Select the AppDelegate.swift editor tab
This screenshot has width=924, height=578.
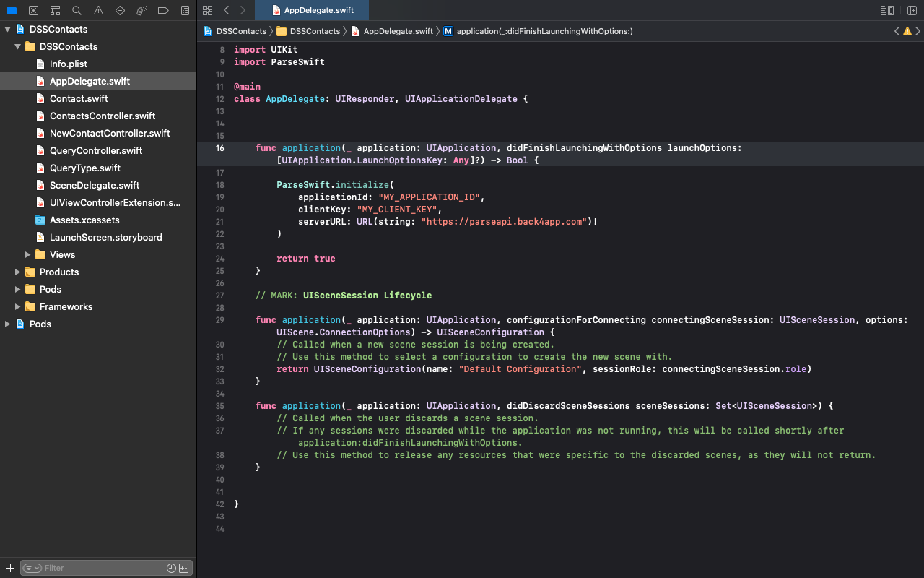(311, 10)
